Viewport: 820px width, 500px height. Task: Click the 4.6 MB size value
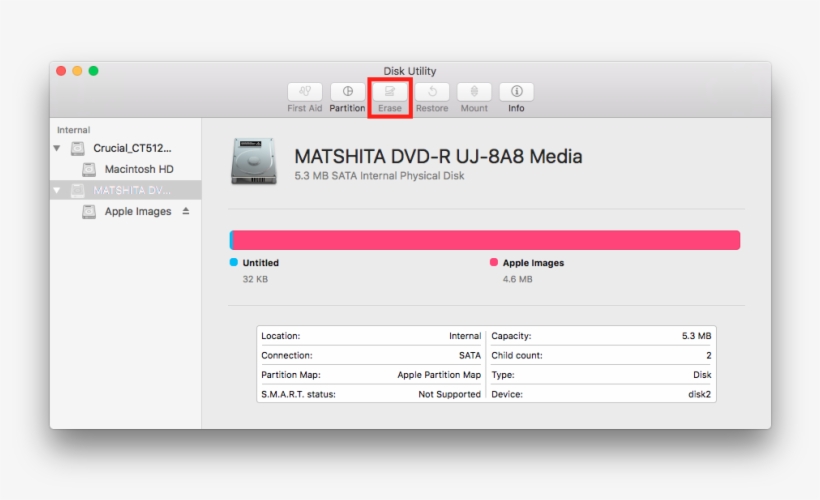tap(518, 279)
